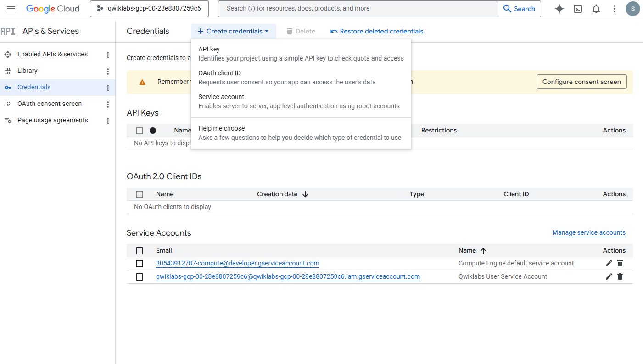The height and width of the screenshot is (364, 643).
Task: Click the 'Compute Engine default service account' name cell
Action: (516, 263)
